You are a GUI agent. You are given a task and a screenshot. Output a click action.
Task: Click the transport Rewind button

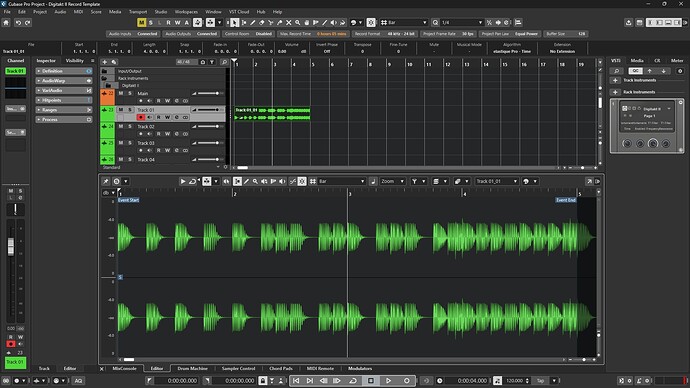[x=323, y=381]
